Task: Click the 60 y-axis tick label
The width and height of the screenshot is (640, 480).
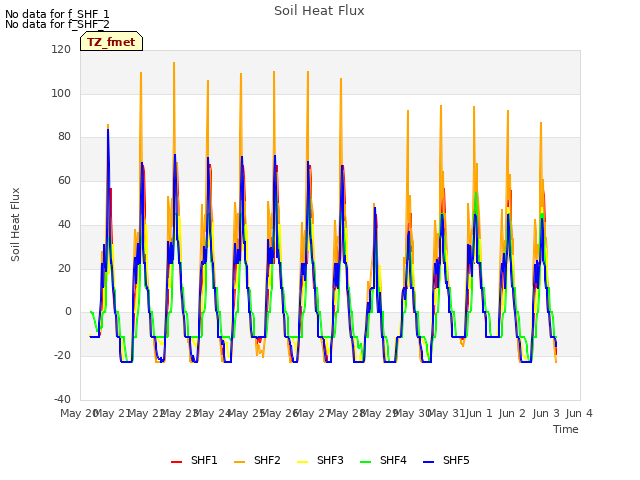Action: [x=64, y=180]
